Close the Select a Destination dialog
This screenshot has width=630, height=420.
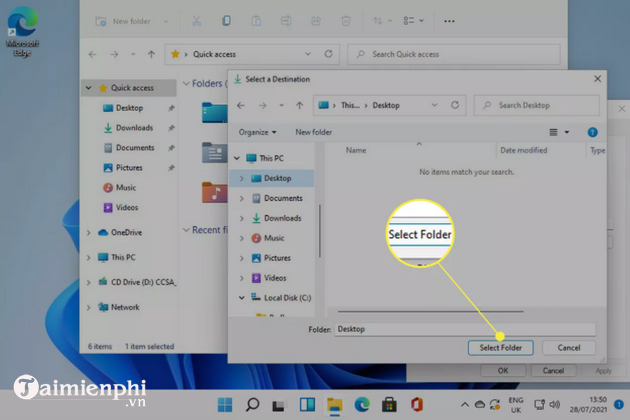click(x=597, y=79)
